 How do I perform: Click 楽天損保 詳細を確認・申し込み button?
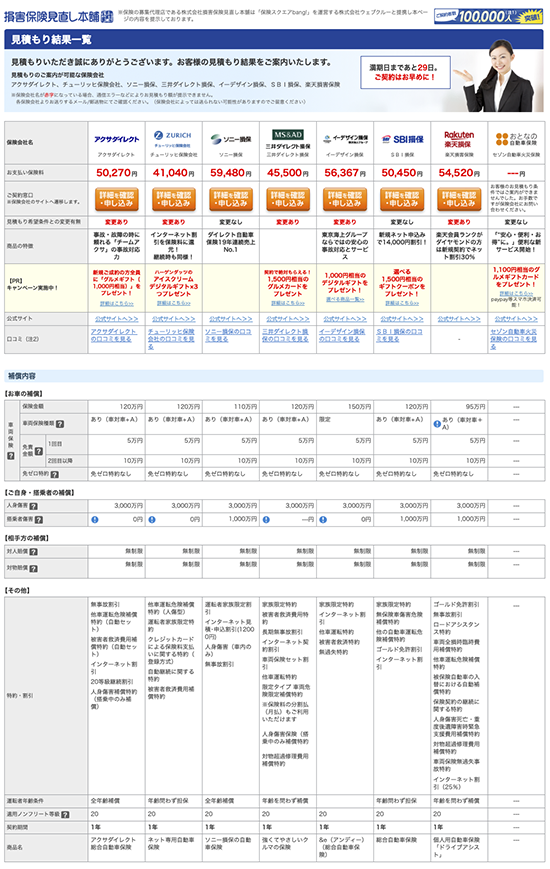pos(459,200)
